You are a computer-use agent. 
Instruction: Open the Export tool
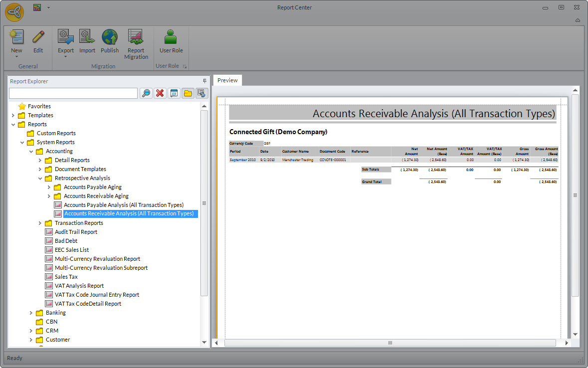pos(65,38)
